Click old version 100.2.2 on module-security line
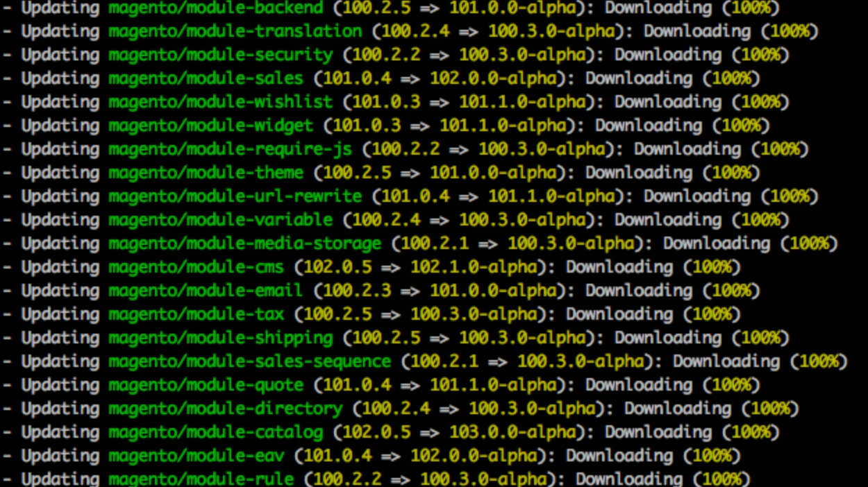This screenshot has width=868, height=487. [x=386, y=55]
